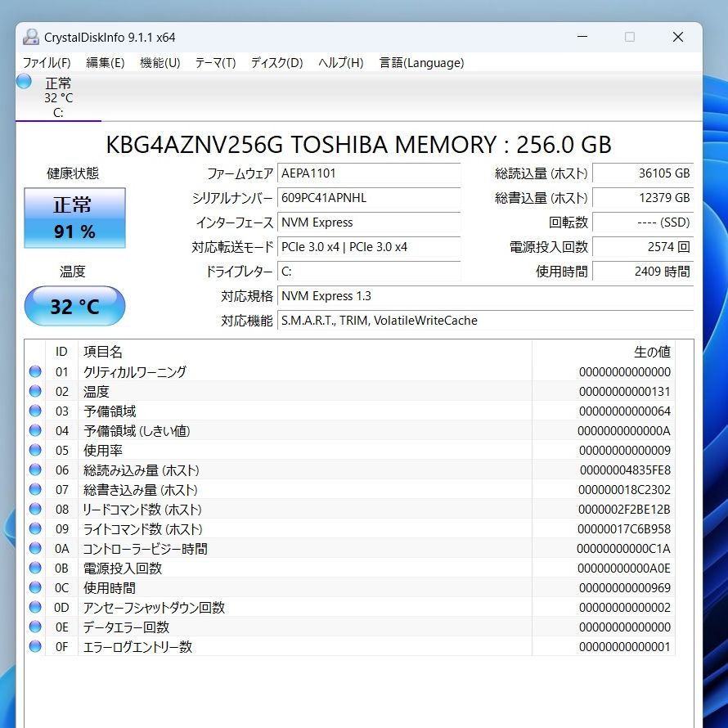Image resolution: width=728 pixels, height=728 pixels.
Task: Open the 編集(E) menu
Action: tap(106, 63)
